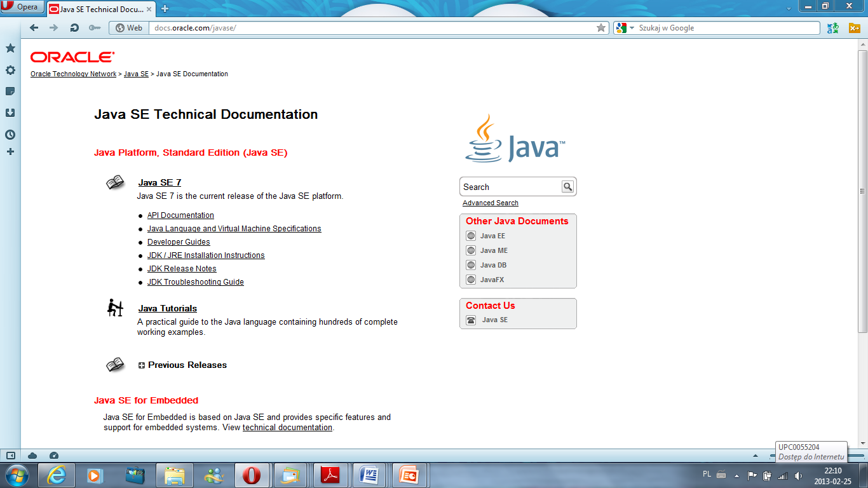Open JDK / JRE Installation Instructions link

coord(206,255)
